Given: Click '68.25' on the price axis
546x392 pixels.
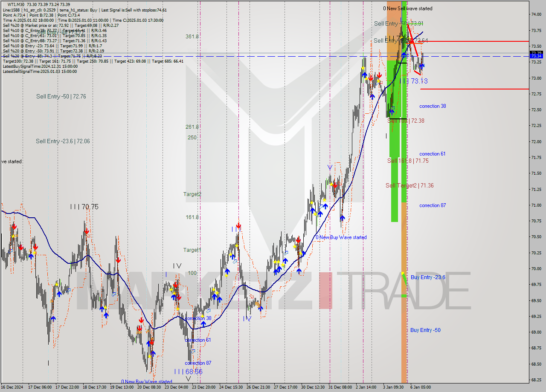Looking at the screenshot, I should click(x=536, y=380).
